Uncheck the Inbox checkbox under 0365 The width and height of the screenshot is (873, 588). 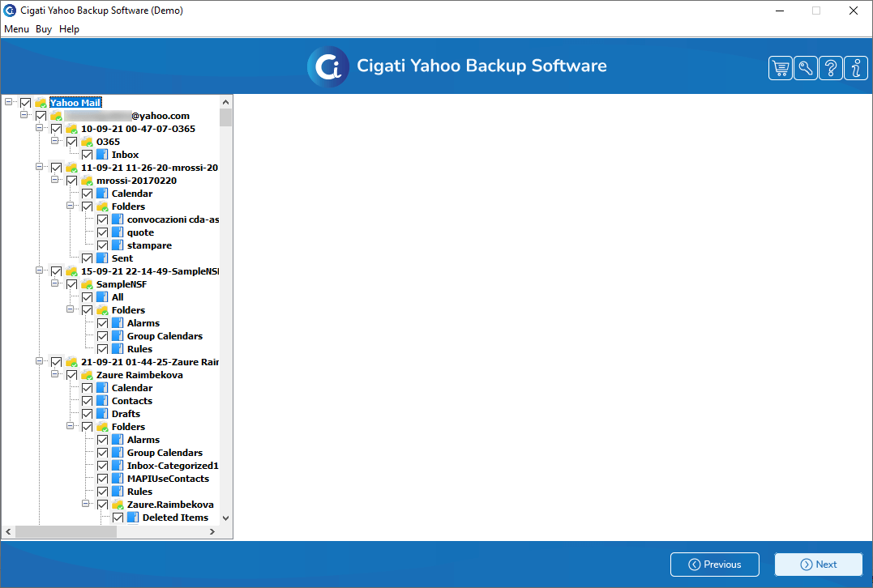click(87, 155)
